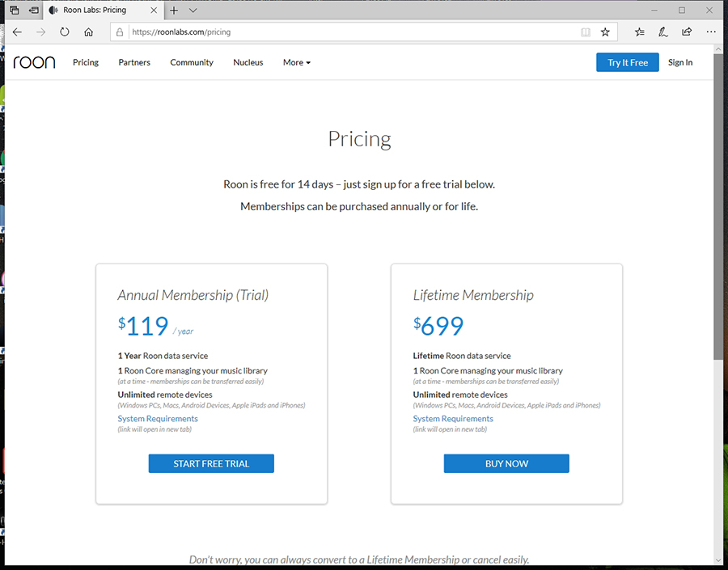Open the Settings and more ellipsis menu

710,32
